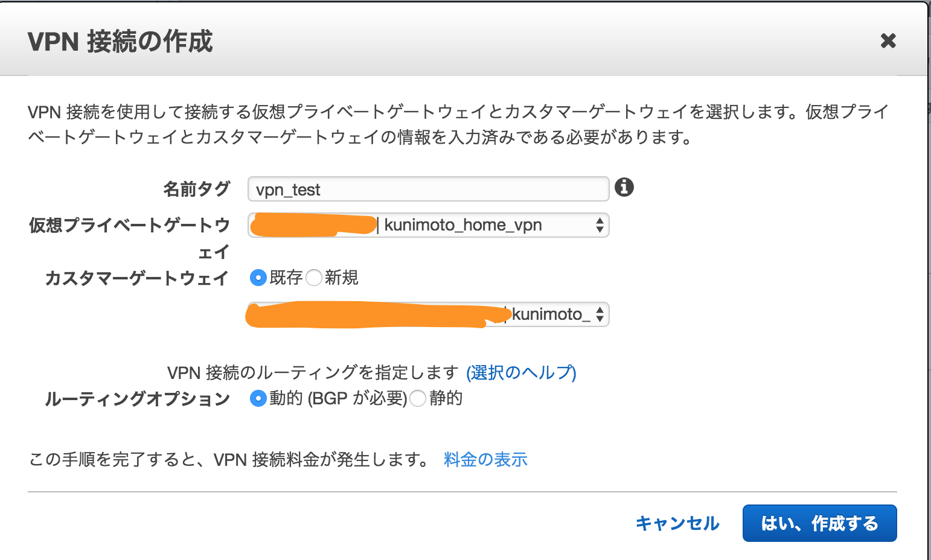Open the 料金の表示 pricing link

click(x=485, y=460)
